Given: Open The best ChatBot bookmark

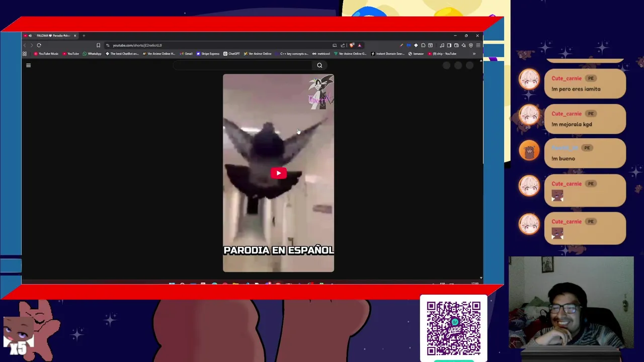Looking at the screenshot, I should point(122,54).
